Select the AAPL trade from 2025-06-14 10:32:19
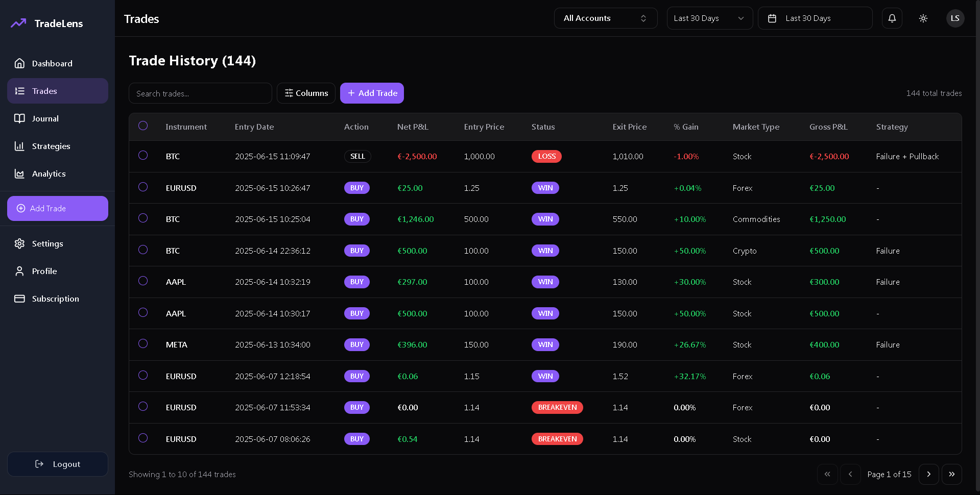This screenshot has width=980, height=495. click(143, 281)
